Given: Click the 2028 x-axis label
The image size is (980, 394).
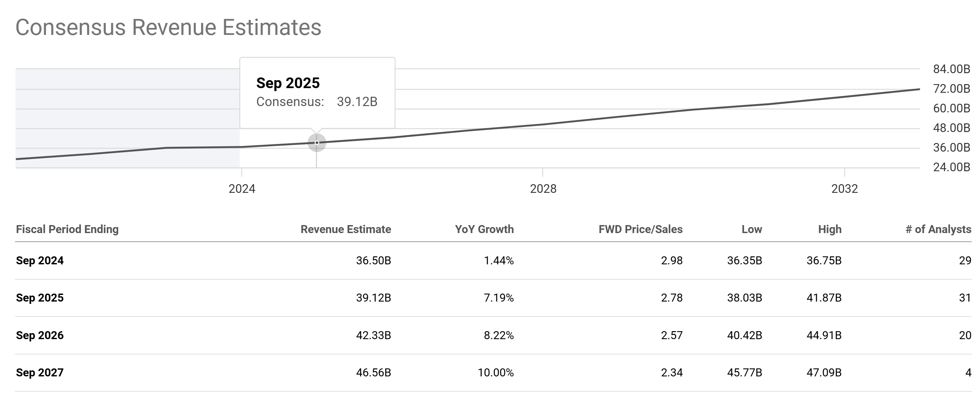Looking at the screenshot, I should 543,189.
